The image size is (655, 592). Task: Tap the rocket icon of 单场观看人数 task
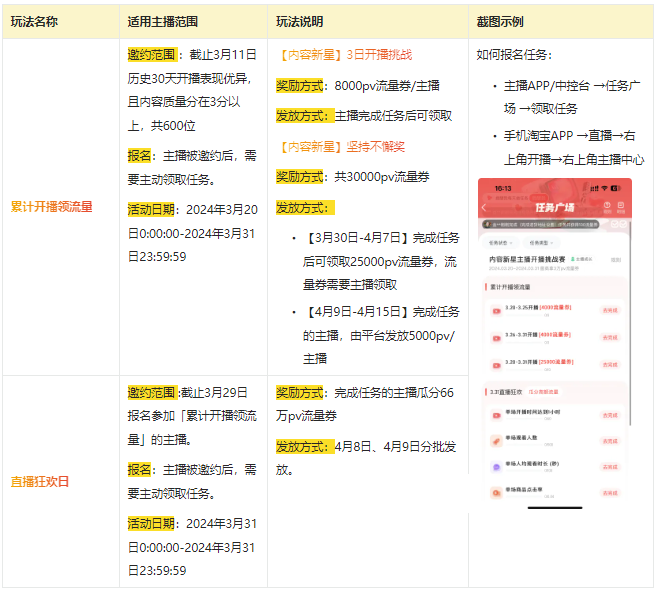coord(496,441)
